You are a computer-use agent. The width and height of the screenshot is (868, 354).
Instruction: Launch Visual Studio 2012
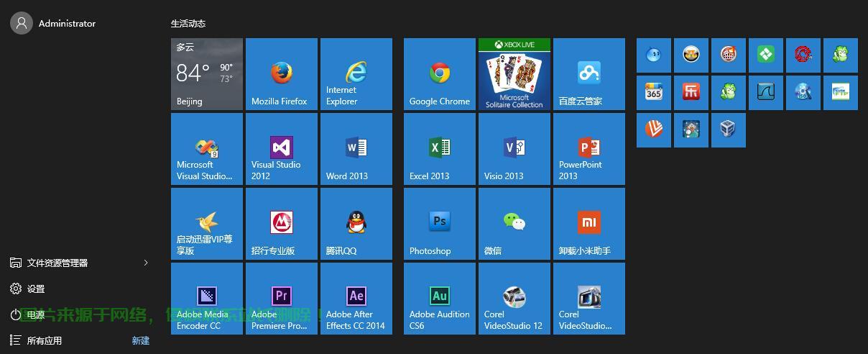(282, 149)
